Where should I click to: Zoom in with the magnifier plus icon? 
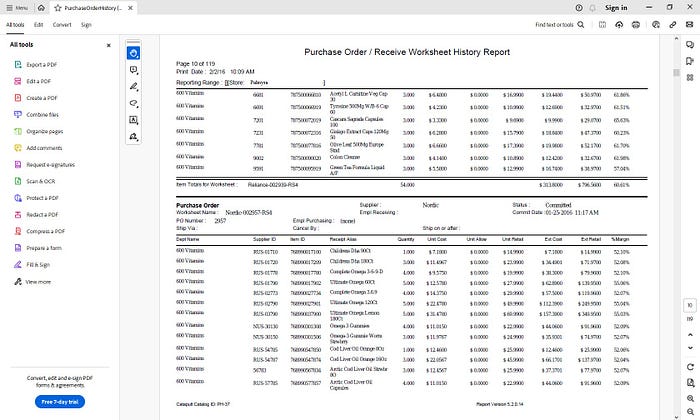(690, 399)
